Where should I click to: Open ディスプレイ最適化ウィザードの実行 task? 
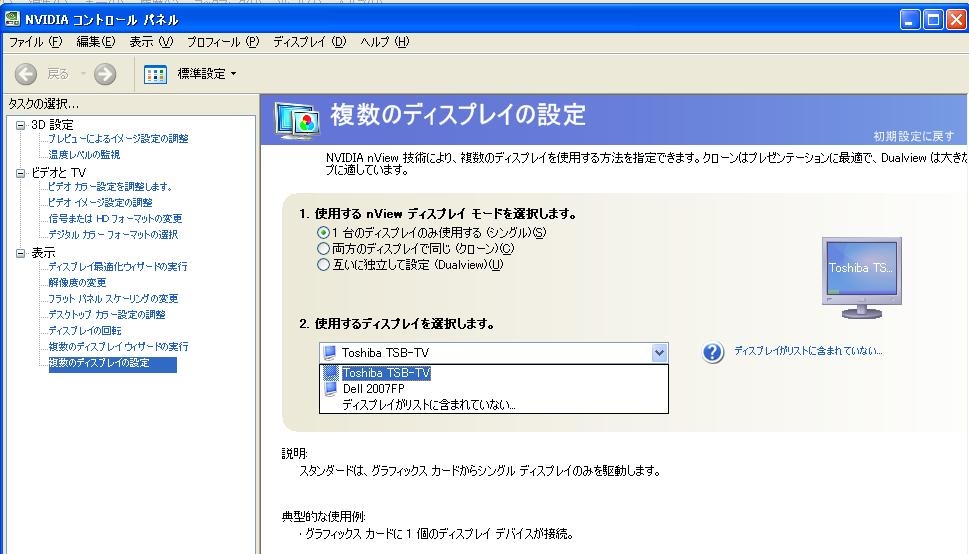(118, 266)
